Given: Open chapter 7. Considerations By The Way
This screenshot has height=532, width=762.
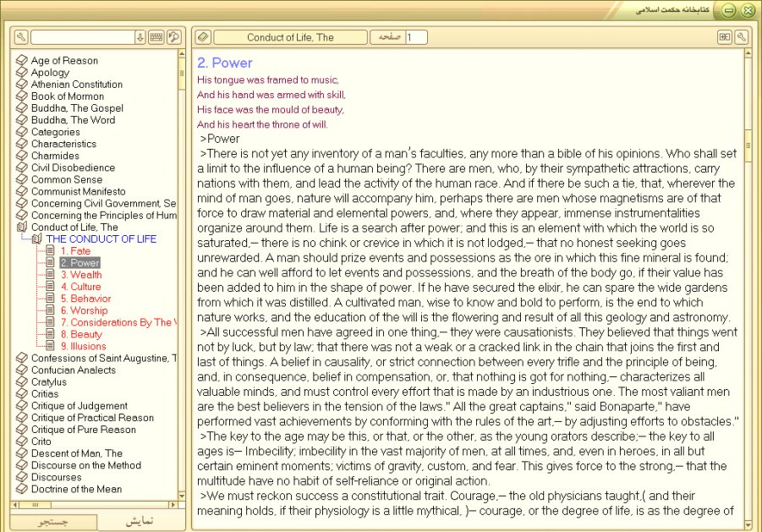Looking at the screenshot, I should point(119,322).
